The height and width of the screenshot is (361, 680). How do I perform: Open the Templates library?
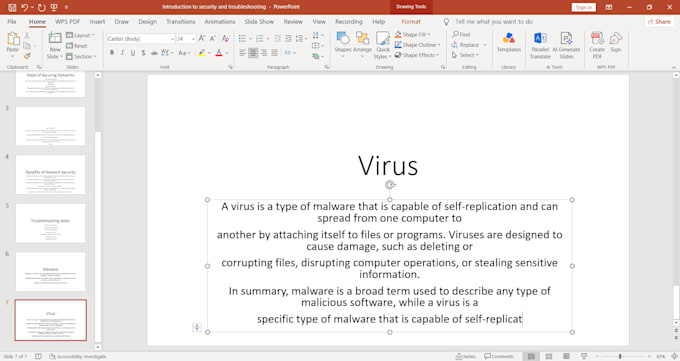[x=509, y=42]
